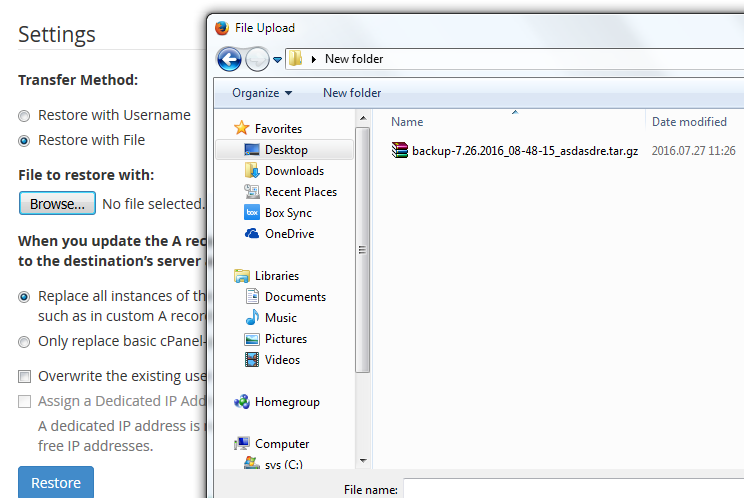Screen dimensions: 744x498
Task: Open Music library
Action: 280,318
